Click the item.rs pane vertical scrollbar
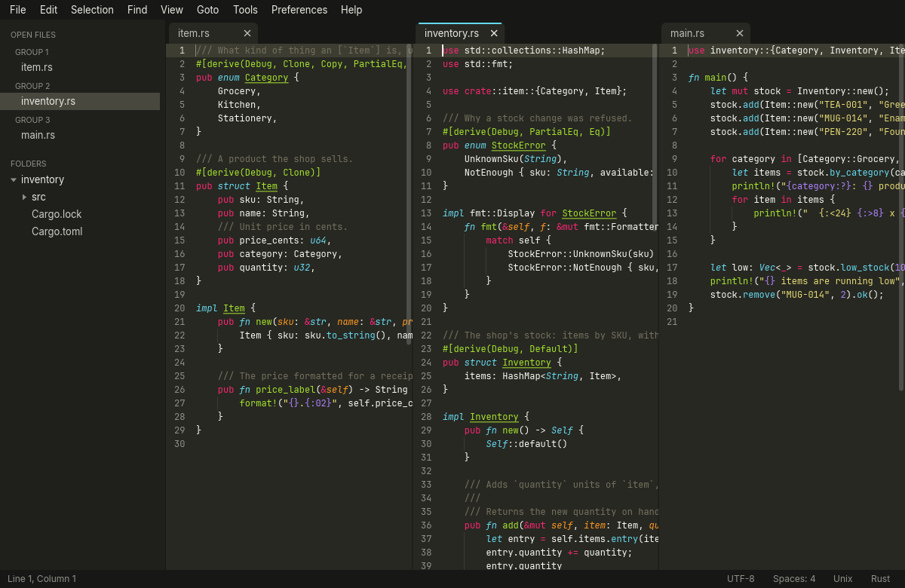This screenshot has height=588, width=905. [x=409, y=194]
